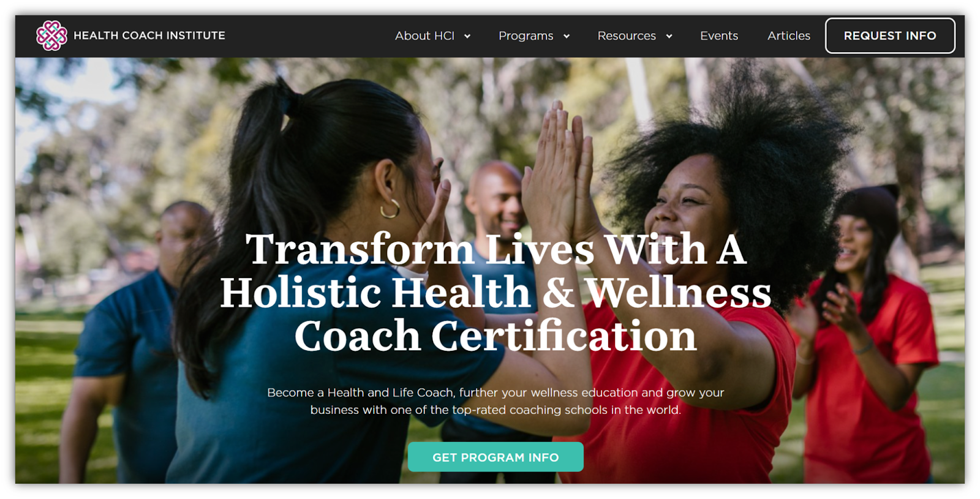
Task: Click the Coach Certification headline text
Action: [x=496, y=336]
